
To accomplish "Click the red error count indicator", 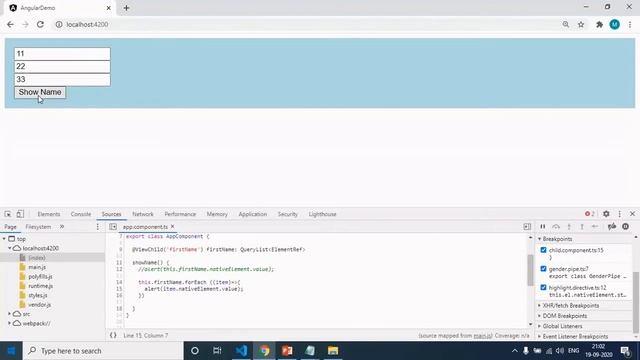I will [589, 214].
